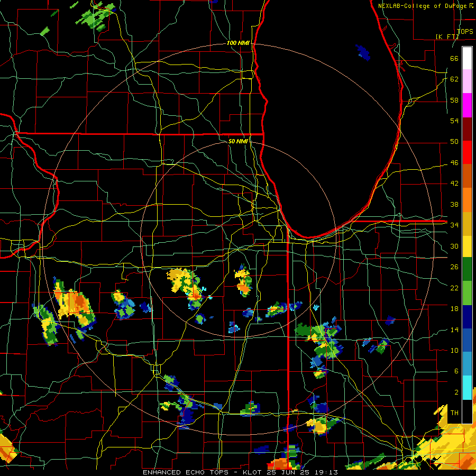The image size is (476, 476).
Task: Click the '62' legend value
Action: tap(454, 79)
